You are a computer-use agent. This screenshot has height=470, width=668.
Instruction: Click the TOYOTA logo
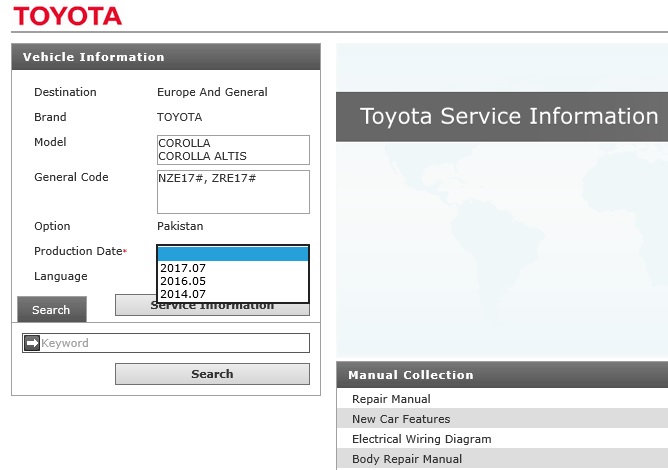pos(68,16)
